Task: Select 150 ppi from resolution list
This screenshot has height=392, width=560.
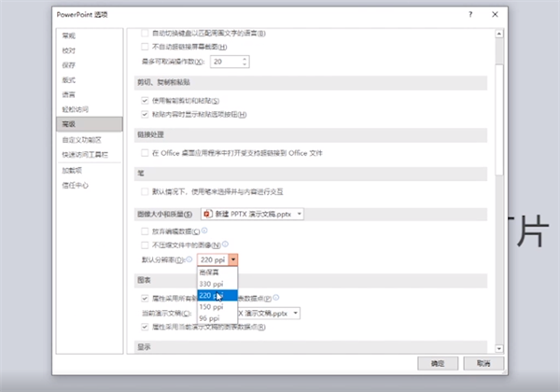Action: pos(217,307)
